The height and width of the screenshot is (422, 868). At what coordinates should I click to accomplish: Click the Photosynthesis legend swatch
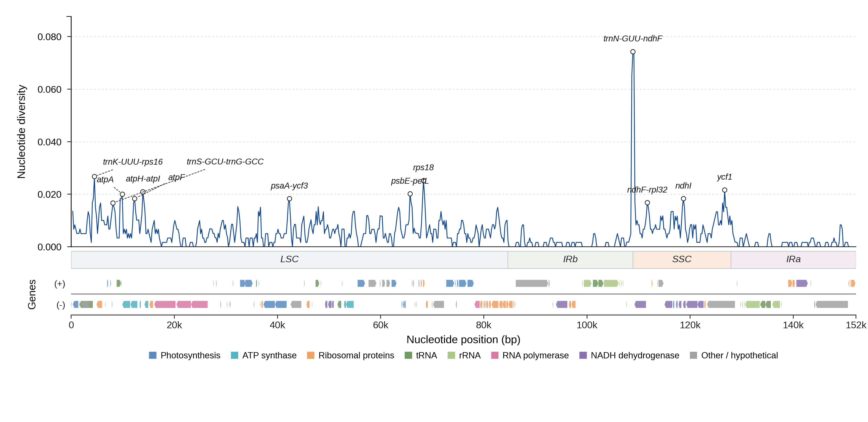(153, 355)
